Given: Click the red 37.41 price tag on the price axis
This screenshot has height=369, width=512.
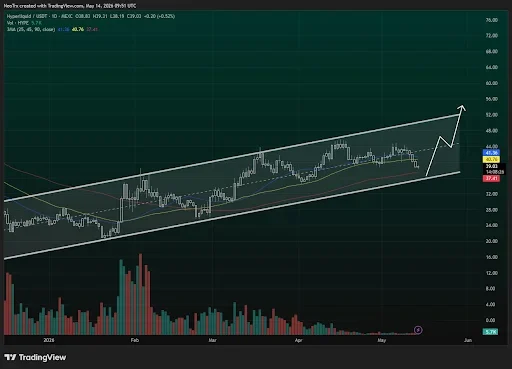Looking at the screenshot, I should pos(491,179).
